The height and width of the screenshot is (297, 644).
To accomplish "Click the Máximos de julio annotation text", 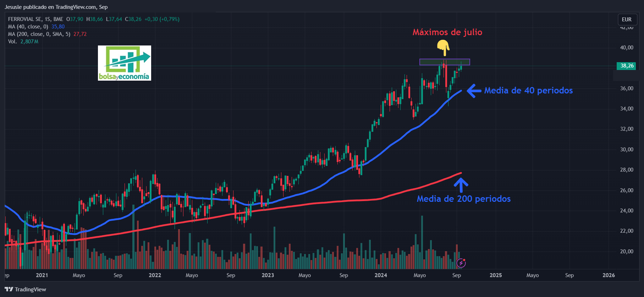I will click(x=447, y=32).
